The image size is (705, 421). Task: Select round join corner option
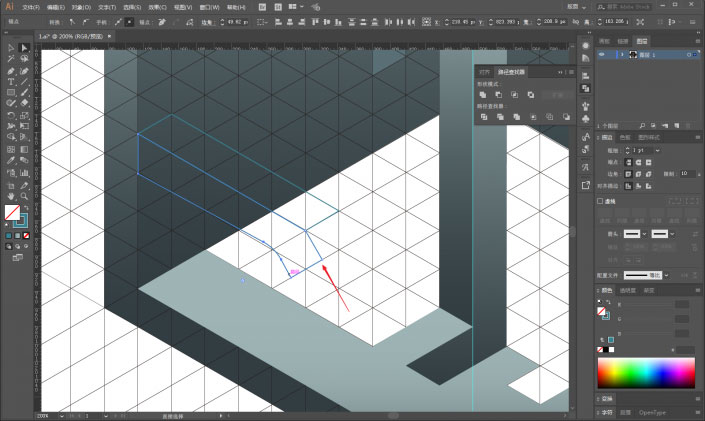tap(638, 174)
